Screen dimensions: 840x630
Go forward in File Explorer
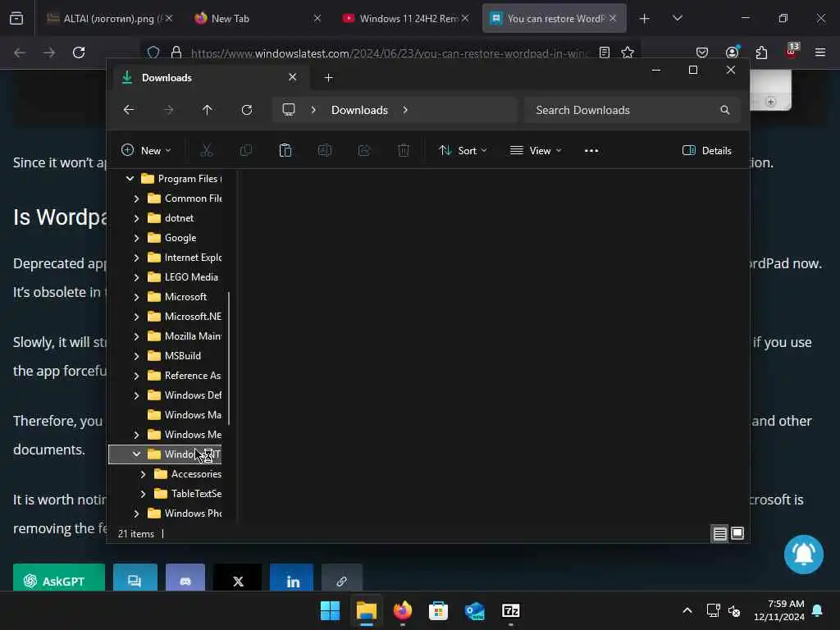click(x=168, y=110)
